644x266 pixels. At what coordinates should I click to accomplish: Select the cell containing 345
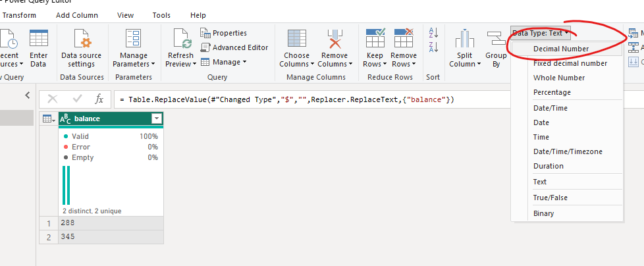111,237
